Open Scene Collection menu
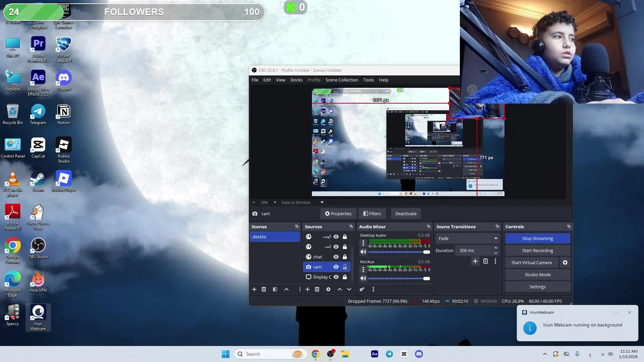This screenshot has height=362, width=644. [x=342, y=80]
